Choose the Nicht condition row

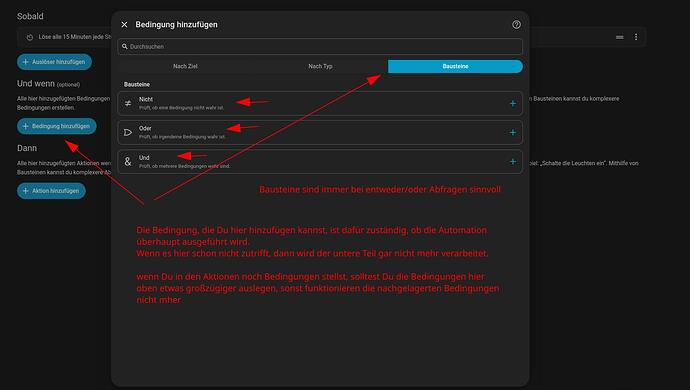[320, 103]
